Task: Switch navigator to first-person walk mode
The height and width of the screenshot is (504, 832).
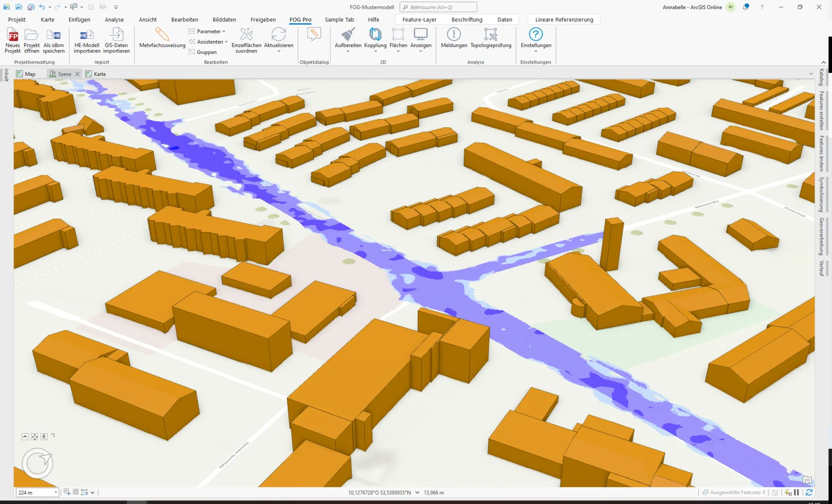Action: pos(44,436)
